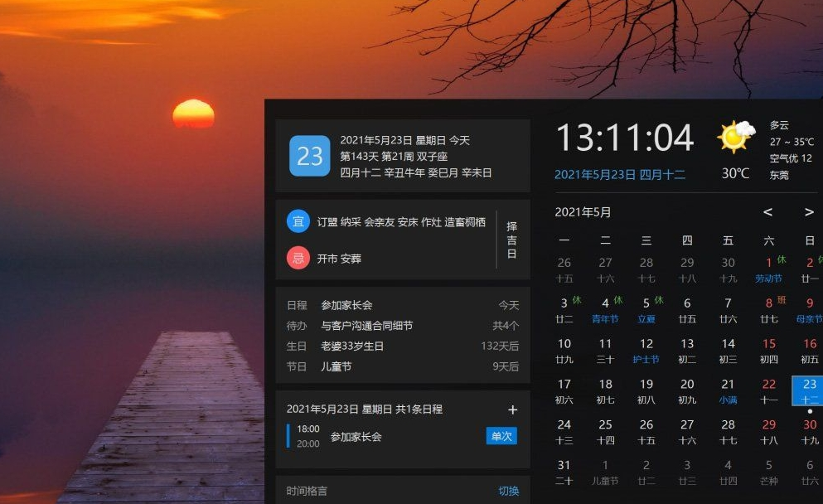The image size is (823, 504).
Task: Click the blue 23 date icon
Action: point(309,156)
